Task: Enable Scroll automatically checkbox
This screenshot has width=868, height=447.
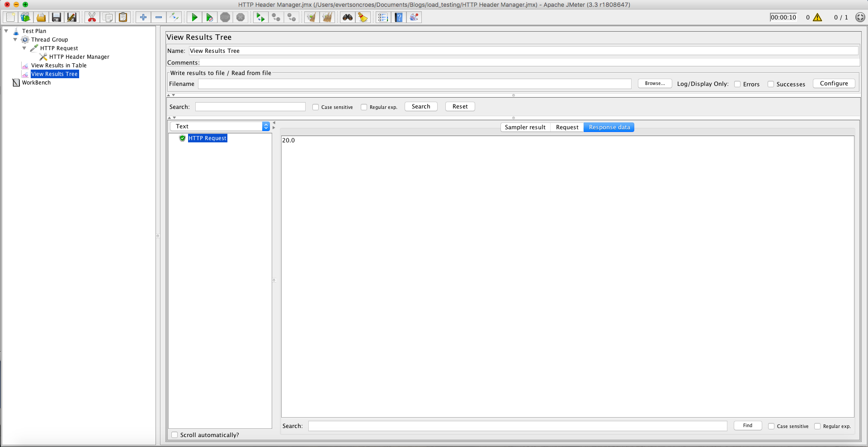Action: click(x=175, y=435)
